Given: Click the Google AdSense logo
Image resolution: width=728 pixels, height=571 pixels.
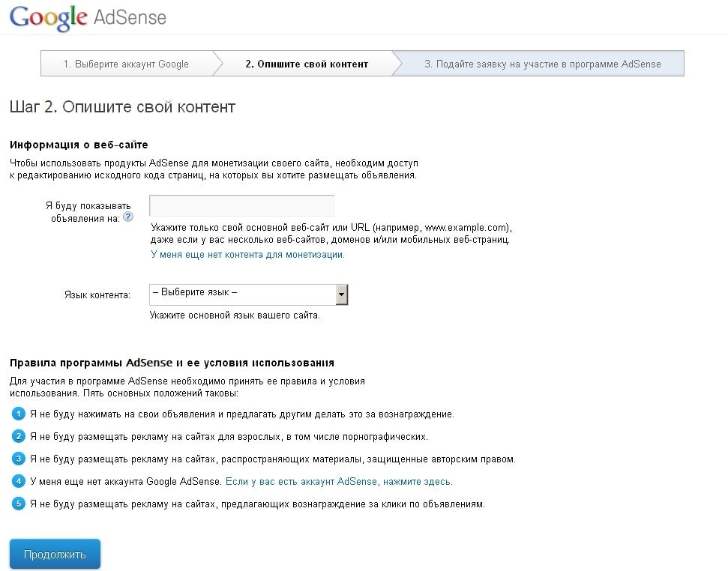Looking at the screenshot, I should pyautogui.click(x=88, y=18).
